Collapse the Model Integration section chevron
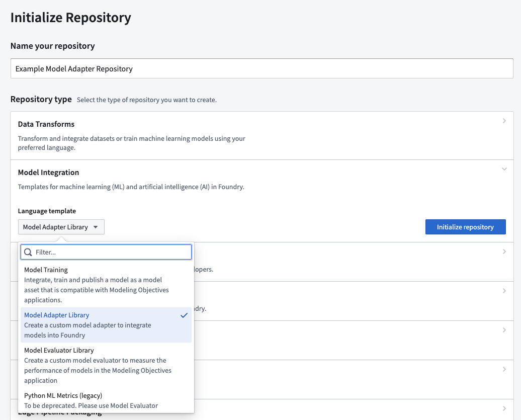 [x=504, y=169]
